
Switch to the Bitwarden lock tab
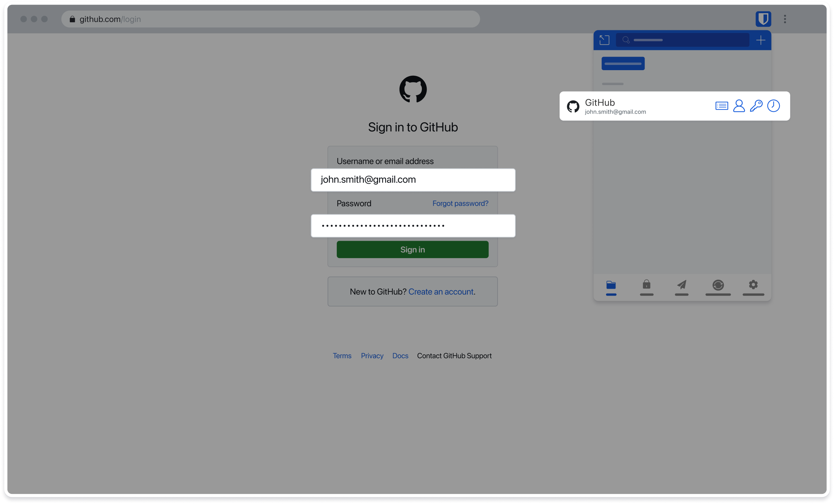[x=646, y=288]
